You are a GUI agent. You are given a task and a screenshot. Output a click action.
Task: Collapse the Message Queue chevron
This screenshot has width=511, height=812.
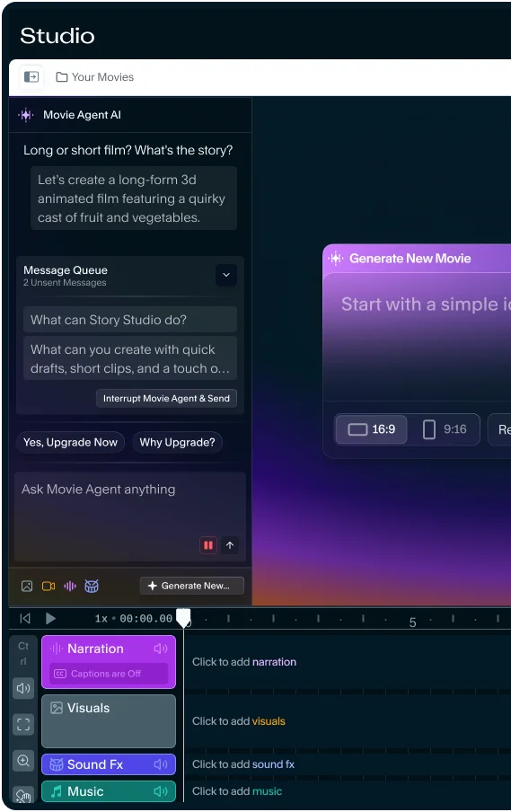tap(226, 275)
